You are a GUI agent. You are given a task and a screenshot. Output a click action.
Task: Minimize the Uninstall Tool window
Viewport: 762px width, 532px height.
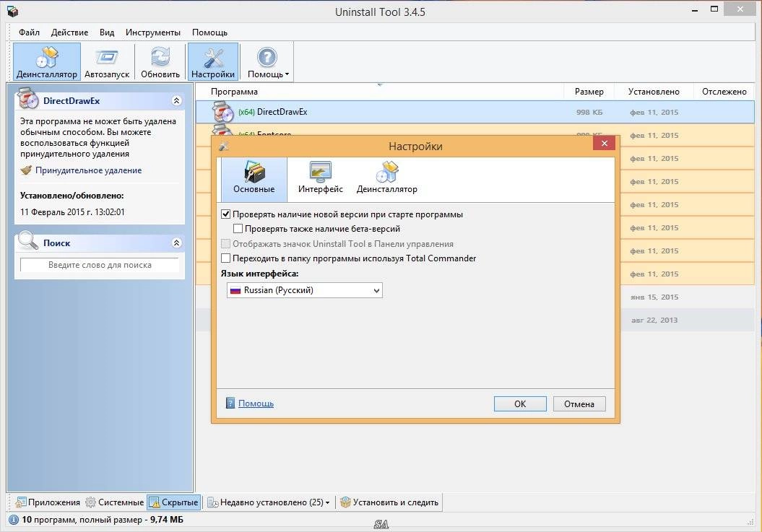point(695,9)
